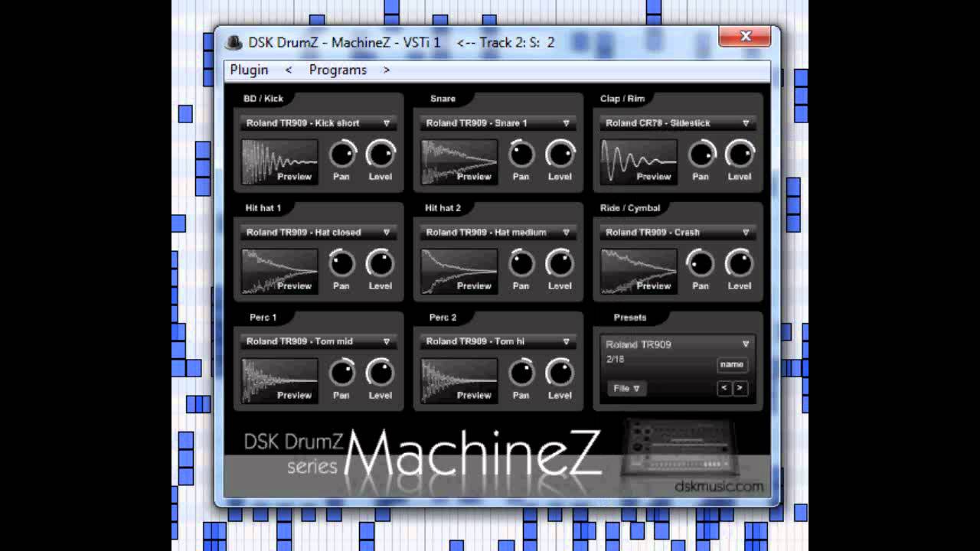Click the Snare Pan knob
The image size is (980, 551).
point(521,155)
